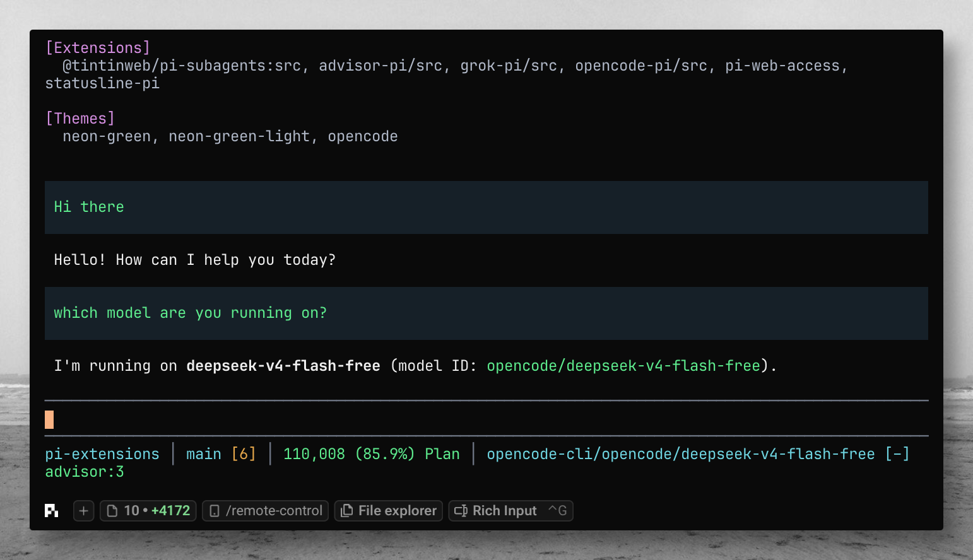
Task: Run the /remote-control command button
Action: pyautogui.click(x=265, y=511)
